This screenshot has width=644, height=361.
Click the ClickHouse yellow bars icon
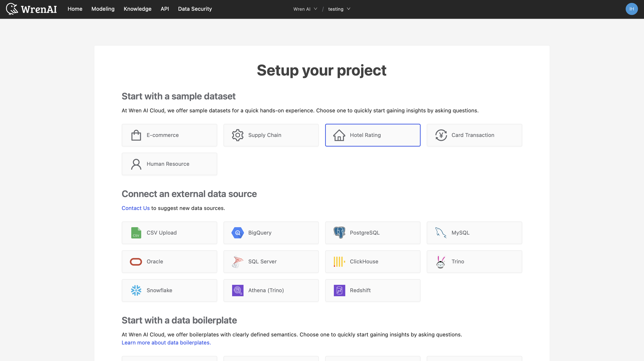[339, 262]
